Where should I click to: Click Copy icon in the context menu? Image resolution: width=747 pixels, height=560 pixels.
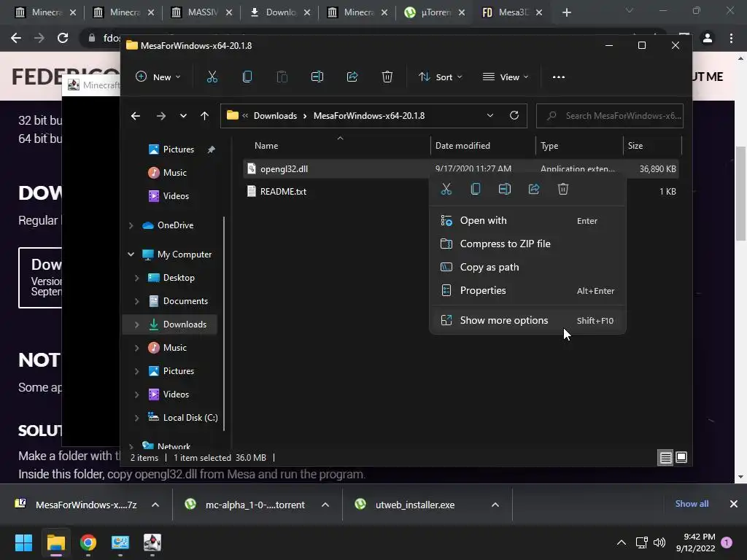click(x=475, y=189)
